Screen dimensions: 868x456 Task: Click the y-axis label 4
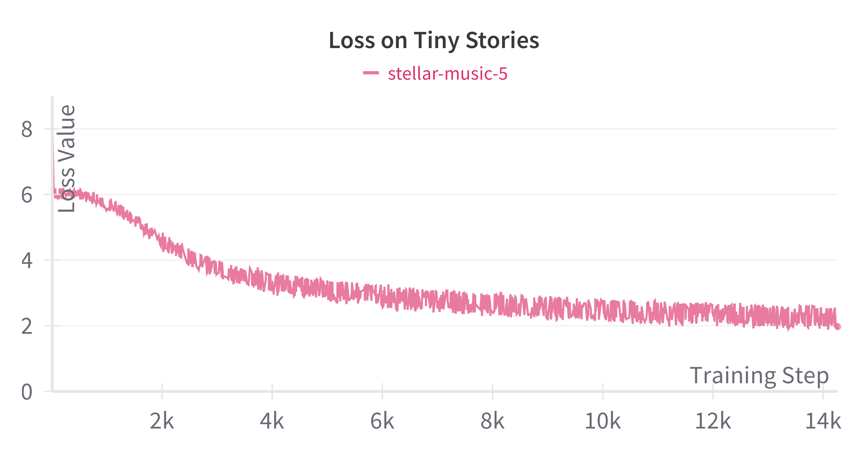coord(27,260)
